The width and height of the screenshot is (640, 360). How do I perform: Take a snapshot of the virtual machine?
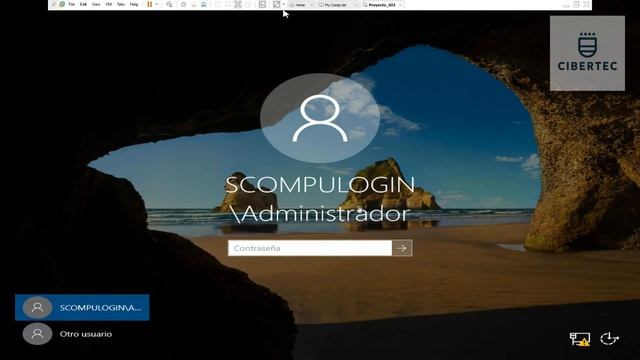(183, 4)
